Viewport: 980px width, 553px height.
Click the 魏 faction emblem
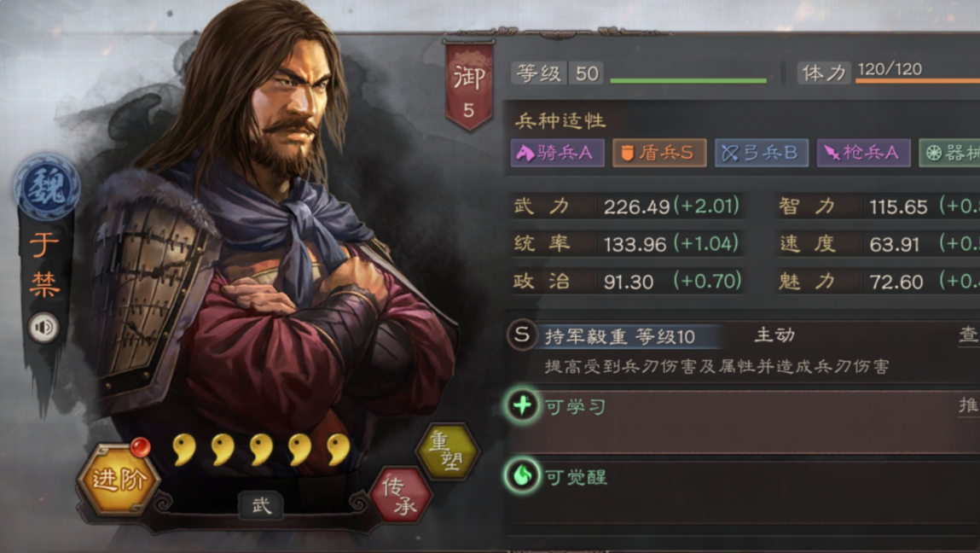click(47, 186)
